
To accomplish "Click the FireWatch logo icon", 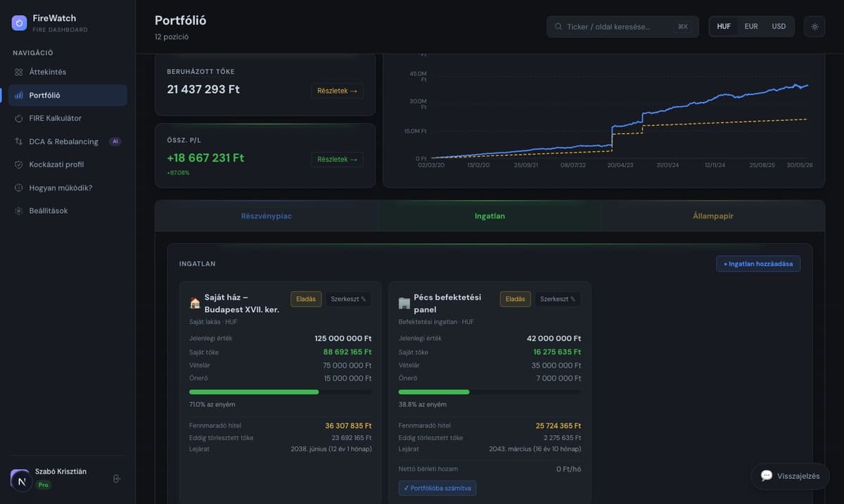I will point(19,23).
